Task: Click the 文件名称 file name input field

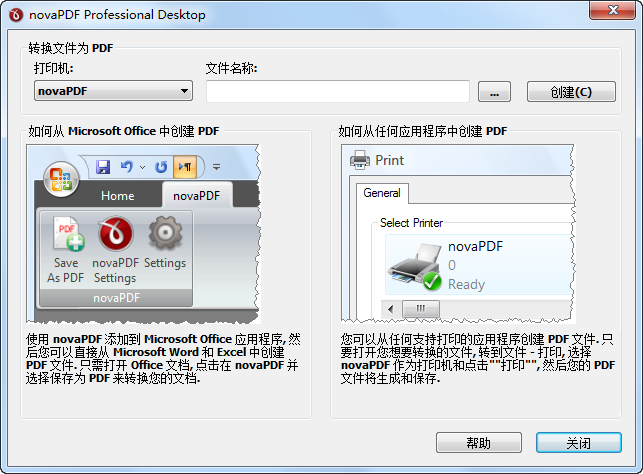Action: click(x=337, y=91)
